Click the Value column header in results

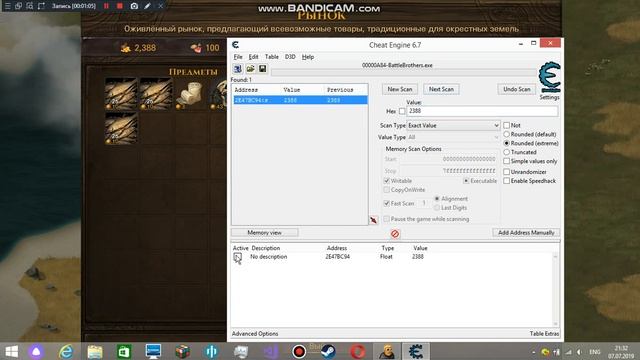pos(291,90)
